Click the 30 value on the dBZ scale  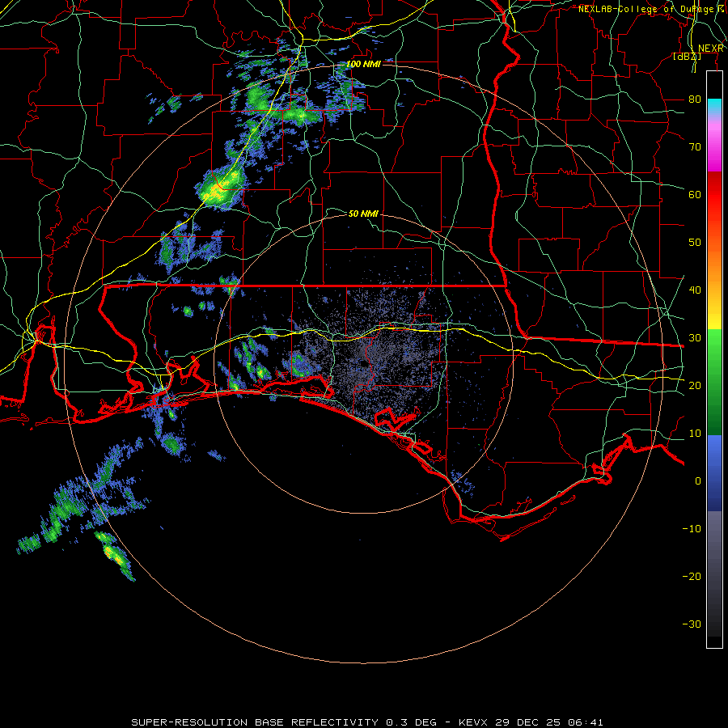(695, 337)
